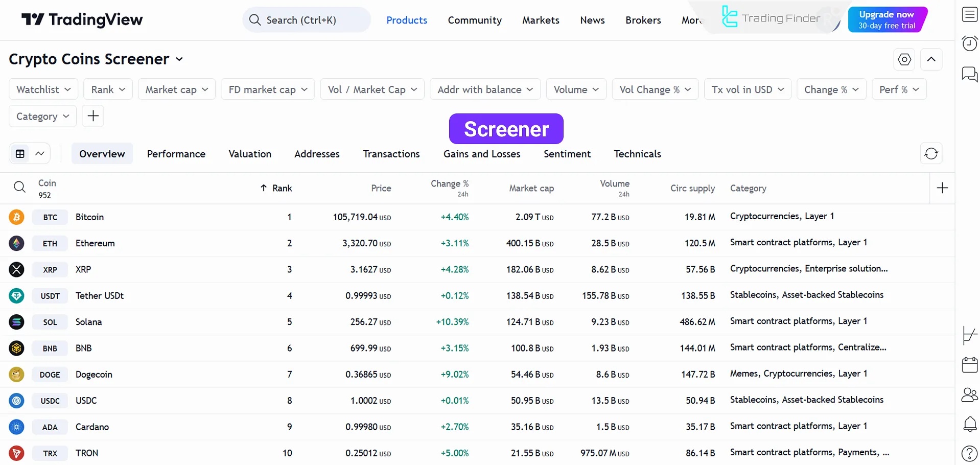This screenshot has width=980, height=465.
Task: Switch to the Gains and Losses tab
Action: coord(482,154)
